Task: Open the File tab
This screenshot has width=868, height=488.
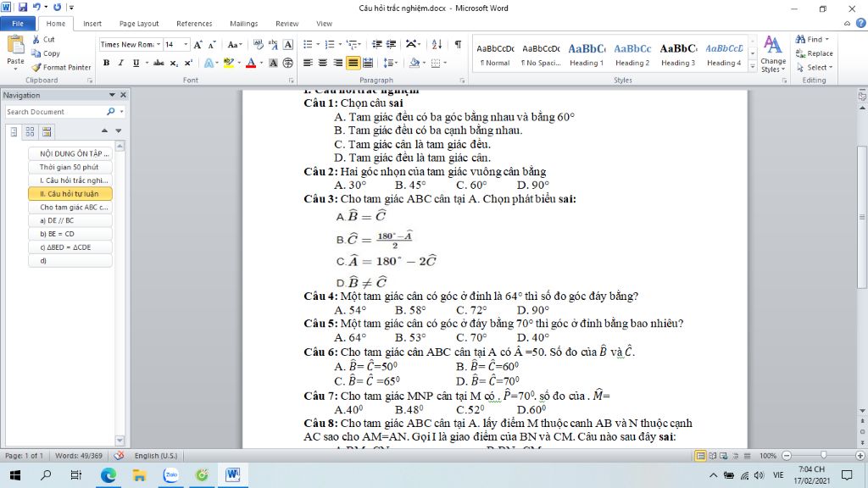Action: 18,23
